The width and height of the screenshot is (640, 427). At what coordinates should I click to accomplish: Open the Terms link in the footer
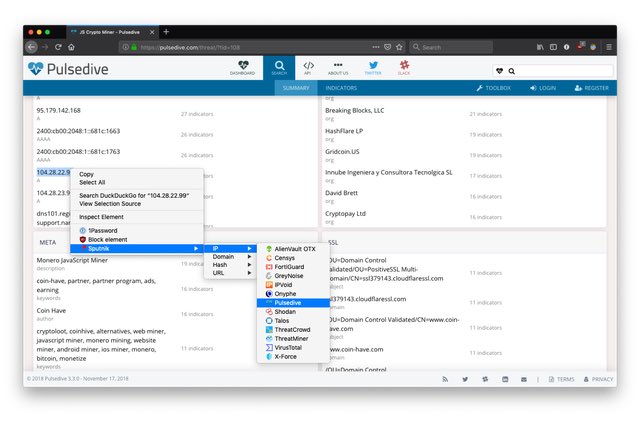562,379
